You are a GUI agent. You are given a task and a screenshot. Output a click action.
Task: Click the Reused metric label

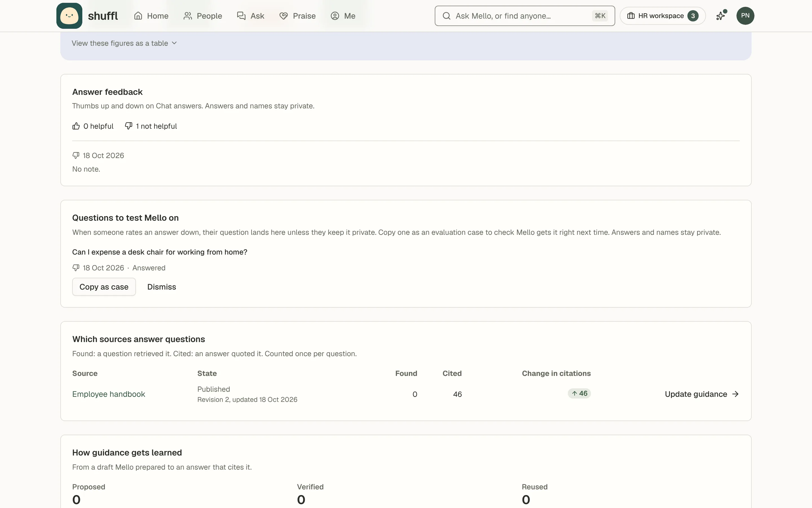coord(535,487)
